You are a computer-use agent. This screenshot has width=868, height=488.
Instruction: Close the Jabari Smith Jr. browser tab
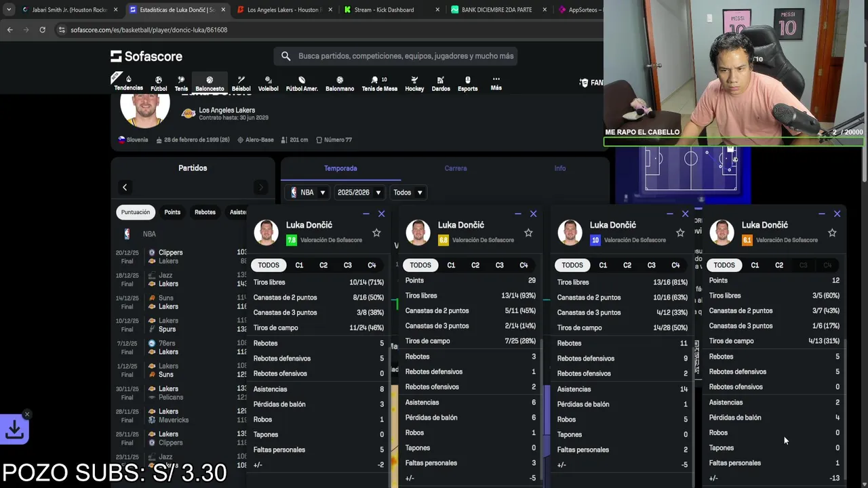[x=115, y=9]
